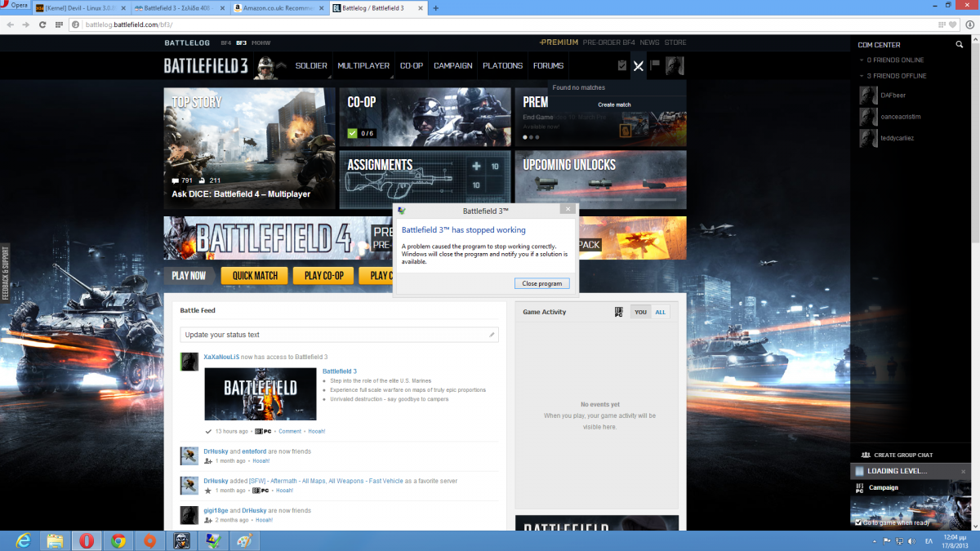Open the CO-OP navigation item

point(412,66)
